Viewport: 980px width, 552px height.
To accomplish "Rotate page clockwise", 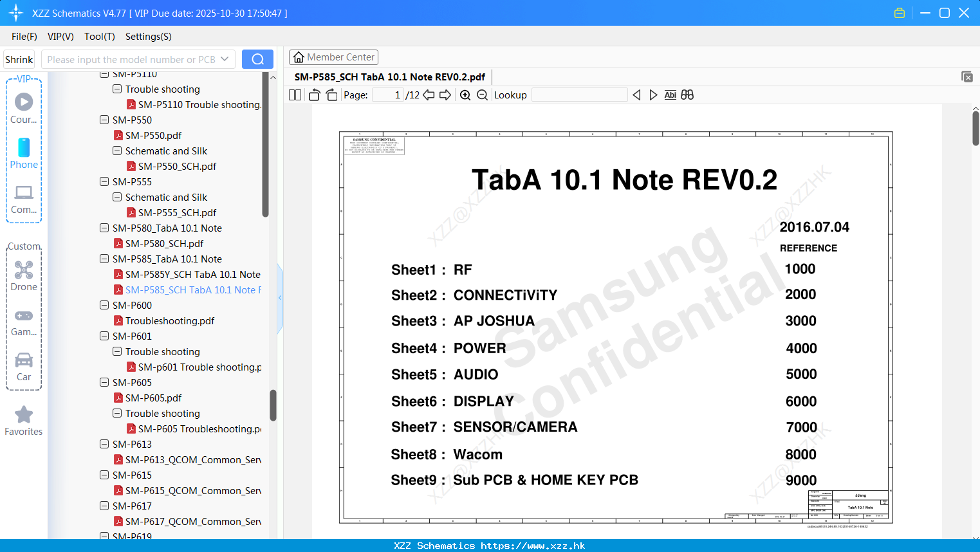I will coord(331,95).
